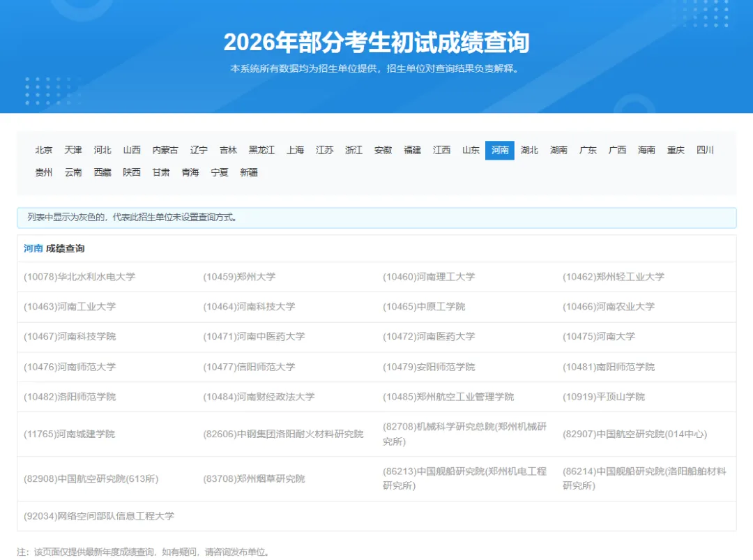Image resolution: width=753 pixels, height=560 pixels.
Task: Click the 陕西 province tab
Action: [132, 172]
